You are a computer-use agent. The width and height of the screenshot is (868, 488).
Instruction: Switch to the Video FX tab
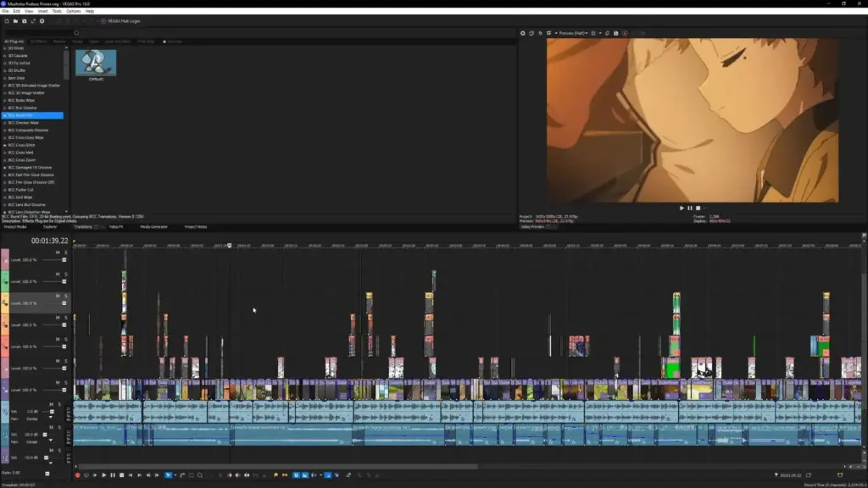click(x=115, y=227)
